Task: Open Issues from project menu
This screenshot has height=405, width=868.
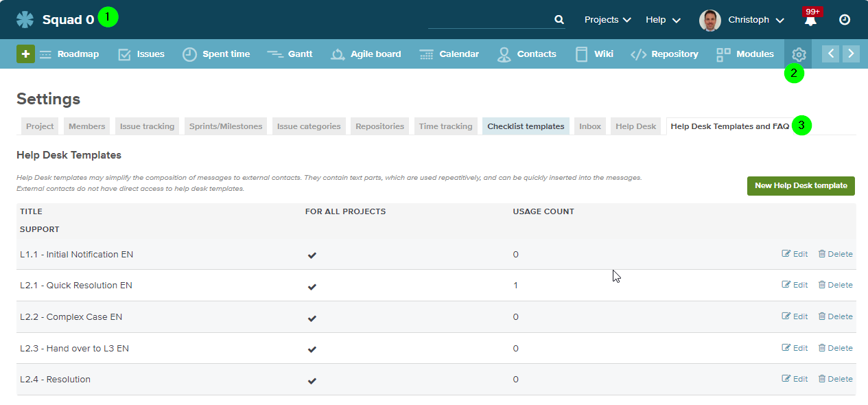Action: point(141,54)
